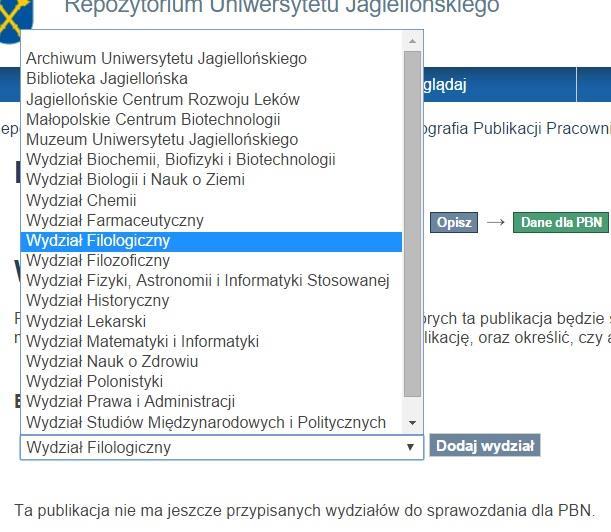
Task: Click the list scrollbar down arrow
Action: (413, 423)
